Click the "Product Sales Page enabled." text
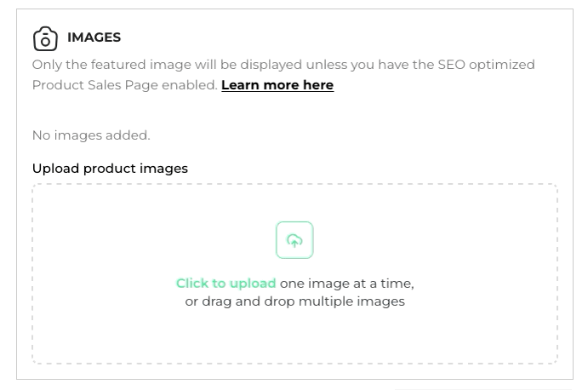The height and width of the screenshot is (390, 588). coord(124,85)
